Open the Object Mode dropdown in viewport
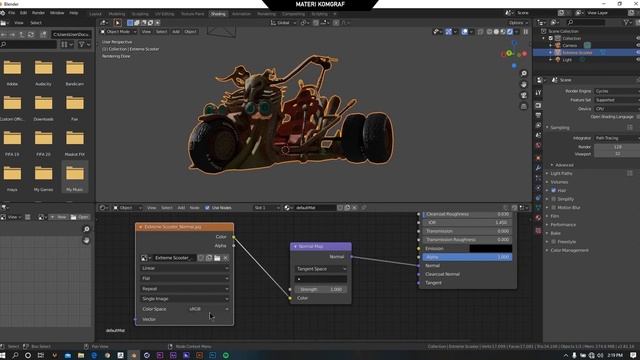 point(118,31)
